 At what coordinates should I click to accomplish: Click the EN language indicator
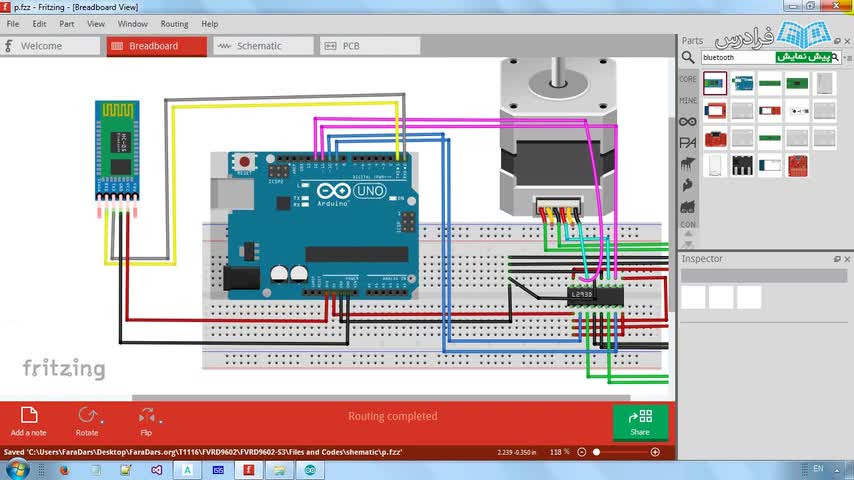(x=818, y=469)
